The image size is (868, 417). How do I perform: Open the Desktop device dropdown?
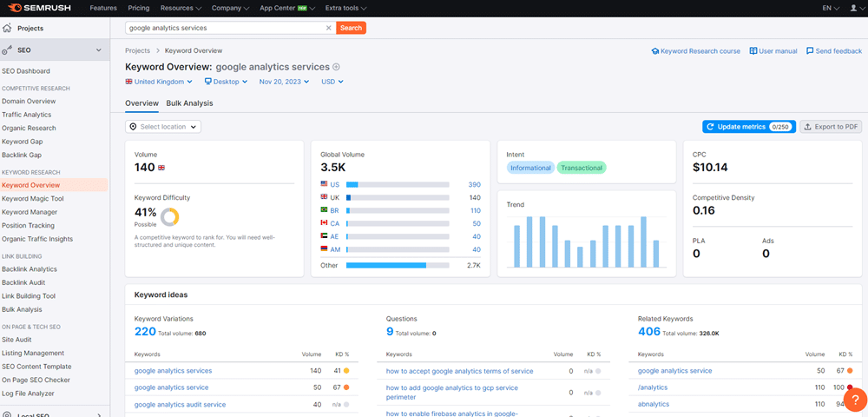(227, 82)
